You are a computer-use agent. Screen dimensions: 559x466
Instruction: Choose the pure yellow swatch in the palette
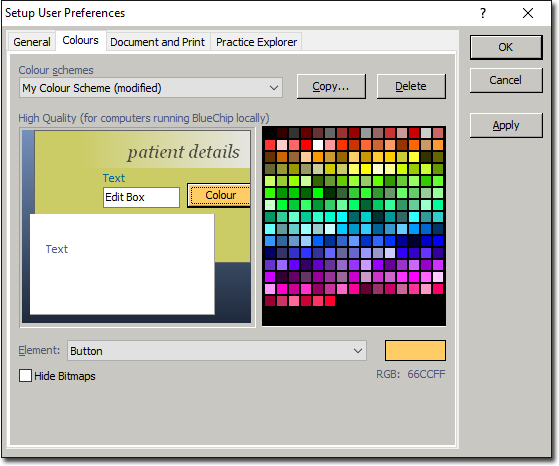[x=366, y=169]
